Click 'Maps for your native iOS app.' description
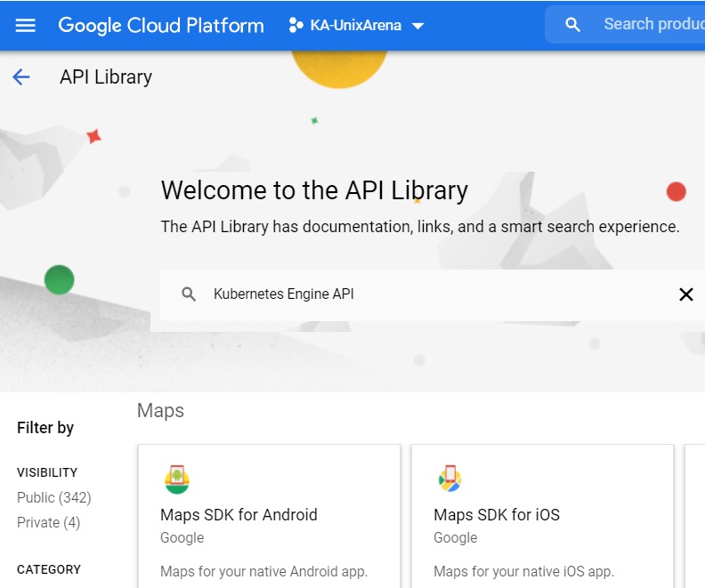 pos(523,571)
